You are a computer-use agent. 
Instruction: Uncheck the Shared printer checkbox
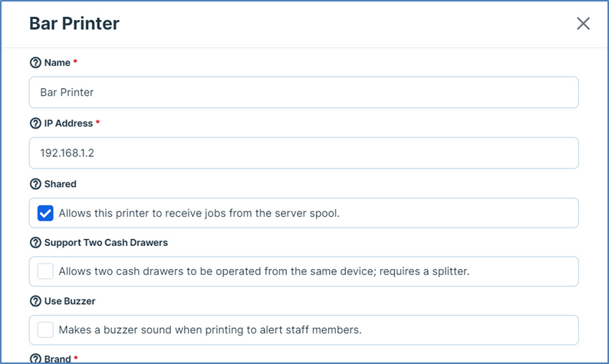click(x=46, y=213)
